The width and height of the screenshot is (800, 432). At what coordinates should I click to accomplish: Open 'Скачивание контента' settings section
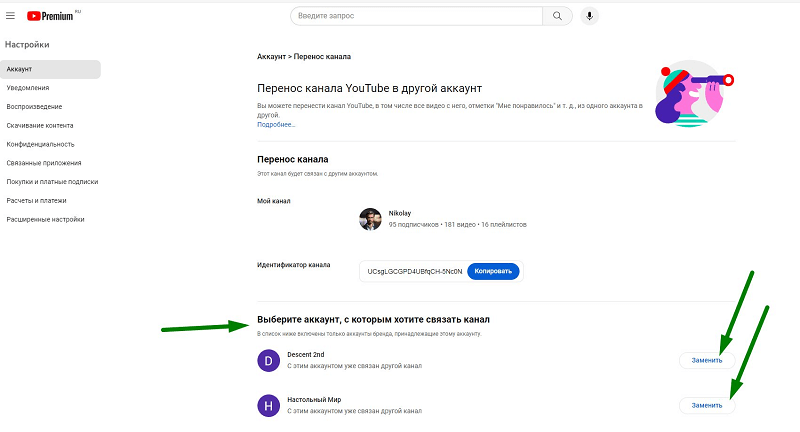pyautogui.click(x=40, y=125)
